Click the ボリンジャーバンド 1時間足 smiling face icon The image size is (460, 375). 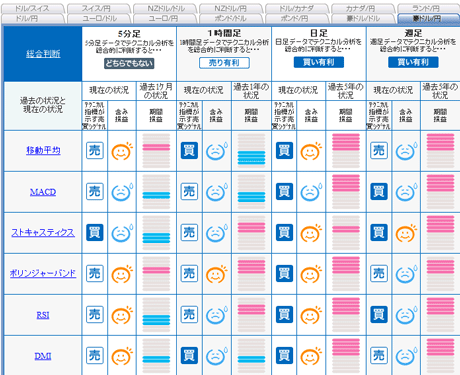point(217,274)
